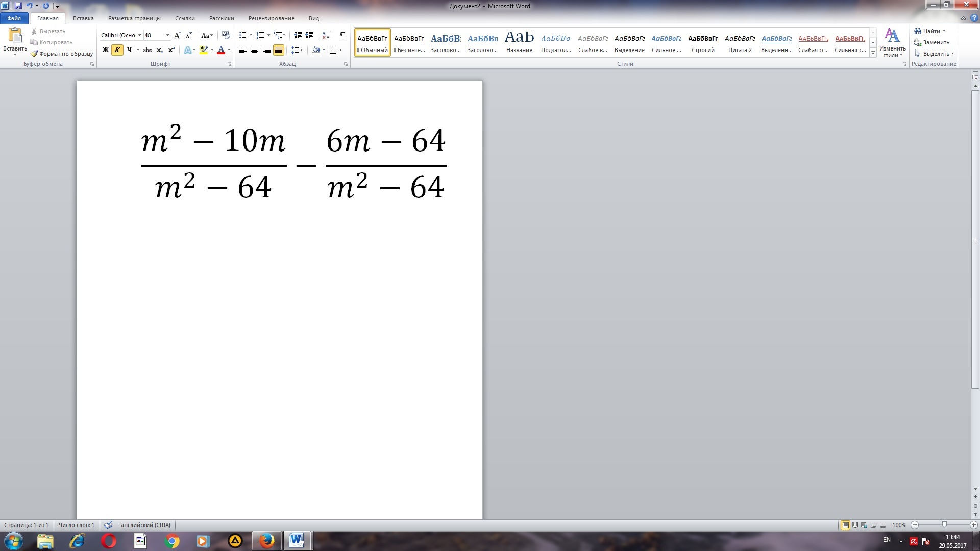Screen dimensions: 980x551
Task: Open Firefox from the taskbar
Action: [x=266, y=541]
